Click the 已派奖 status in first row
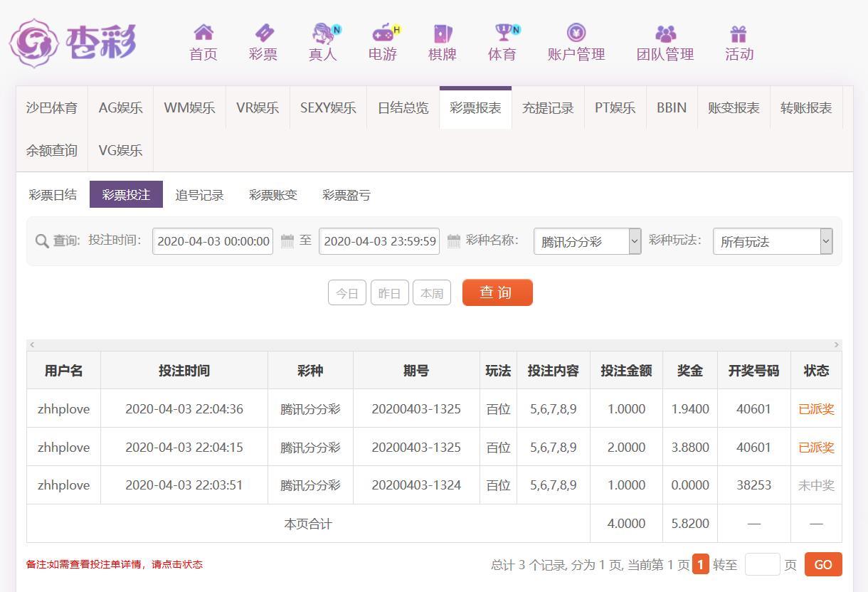The image size is (868, 592). point(816,409)
